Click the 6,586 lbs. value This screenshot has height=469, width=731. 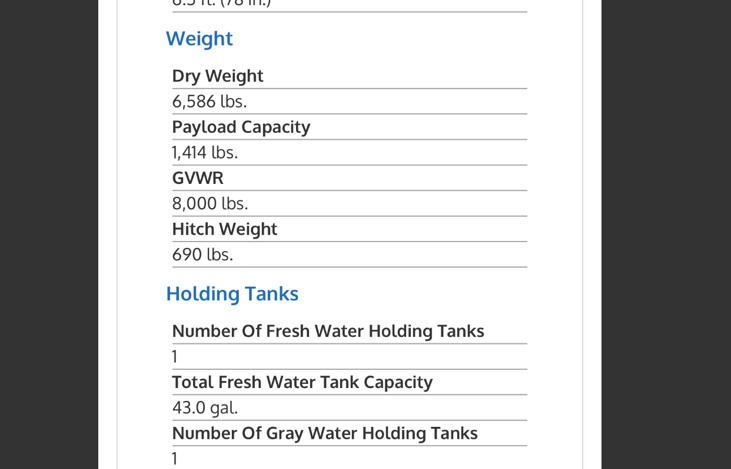pos(209,102)
